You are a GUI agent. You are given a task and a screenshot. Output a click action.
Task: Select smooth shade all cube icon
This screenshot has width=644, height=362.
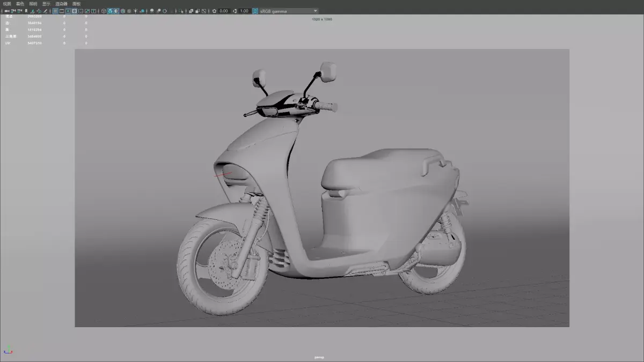[x=110, y=11]
